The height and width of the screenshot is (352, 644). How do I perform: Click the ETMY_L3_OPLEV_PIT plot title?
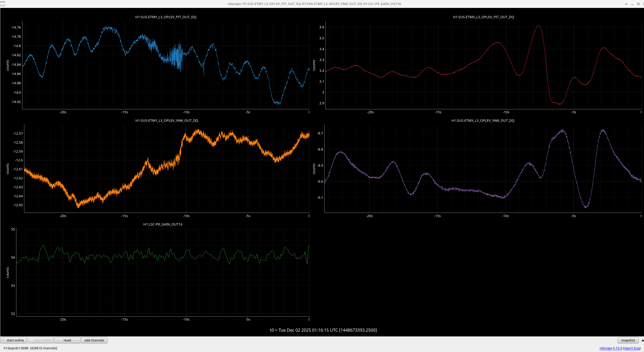click(x=166, y=17)
